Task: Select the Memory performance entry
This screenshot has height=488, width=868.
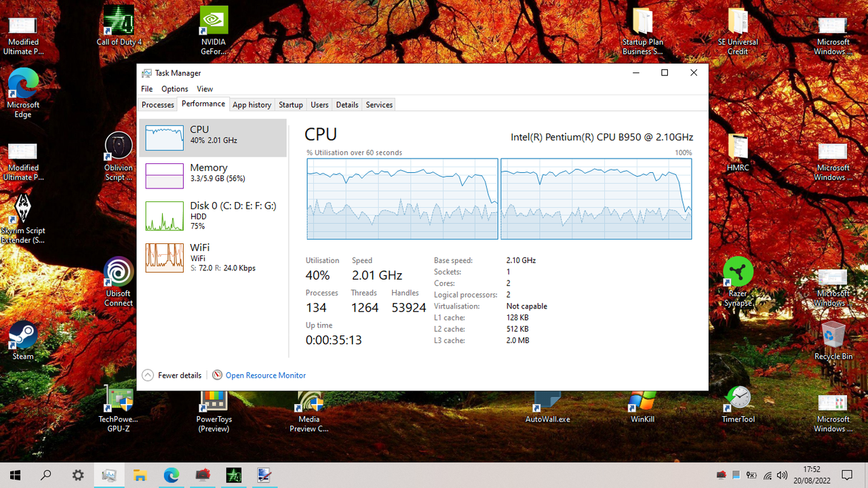Action: pyautogui.click(x=213, y=176)
